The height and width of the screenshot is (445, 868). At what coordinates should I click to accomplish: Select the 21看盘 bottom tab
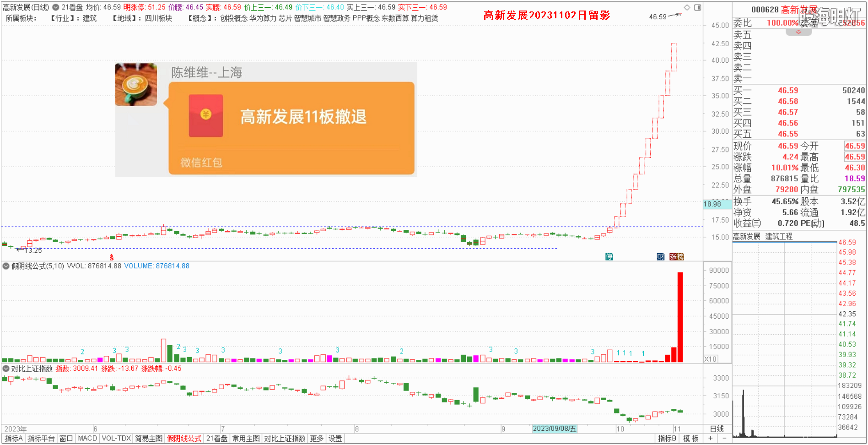(x=217, y=439)
